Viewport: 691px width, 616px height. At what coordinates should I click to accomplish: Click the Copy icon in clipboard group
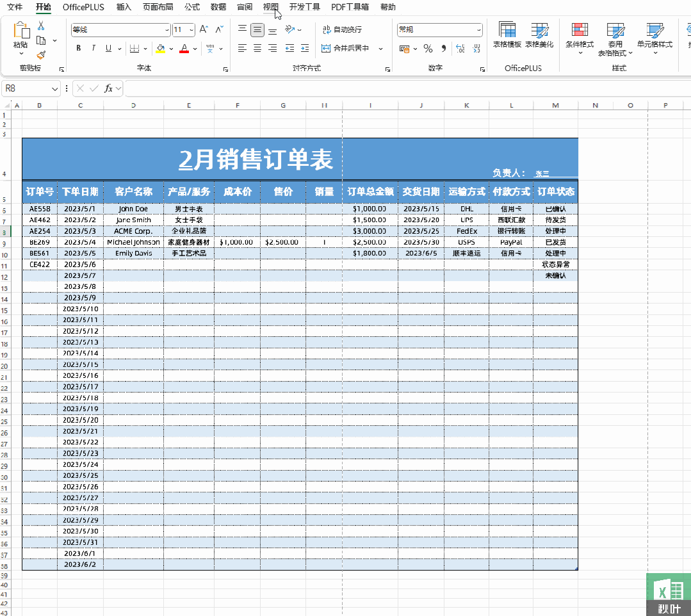(x=41, y=40)
